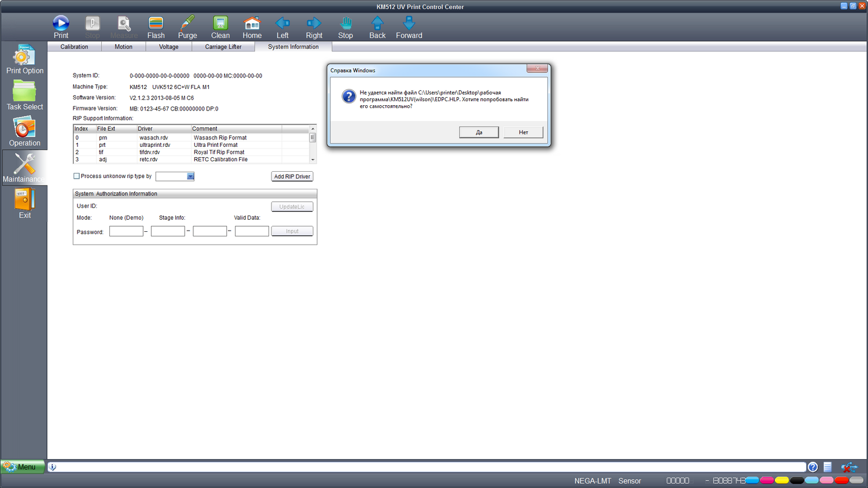Click the second Password field
This screenshot has height=488, width=868.
(168, 231)
